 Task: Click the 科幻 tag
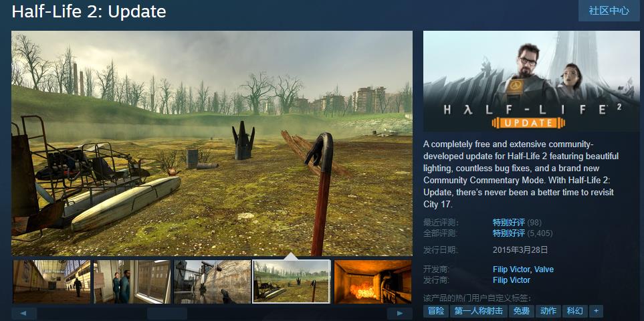(575, 311)
